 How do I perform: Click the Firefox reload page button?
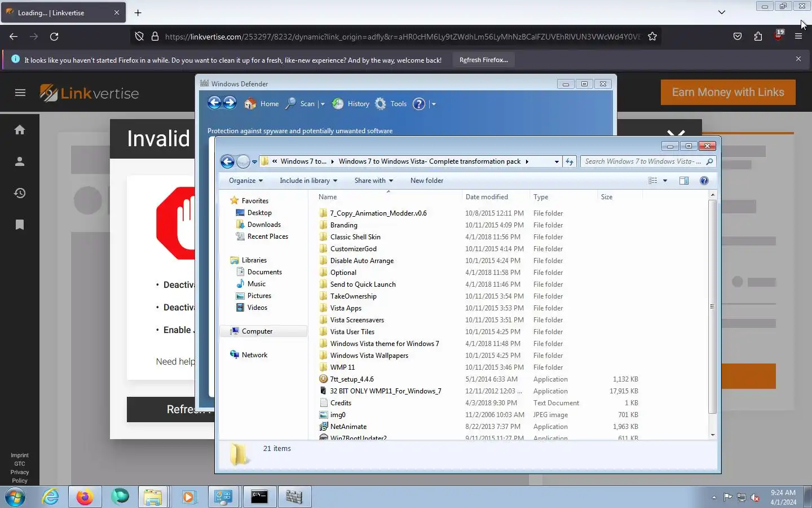point(54,37)
